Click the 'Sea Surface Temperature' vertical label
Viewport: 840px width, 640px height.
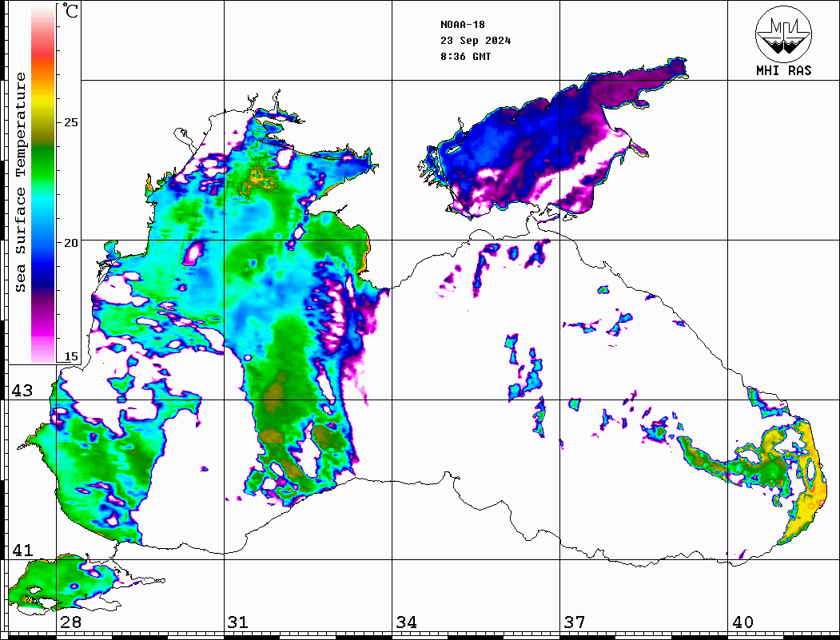coord(20,183)
